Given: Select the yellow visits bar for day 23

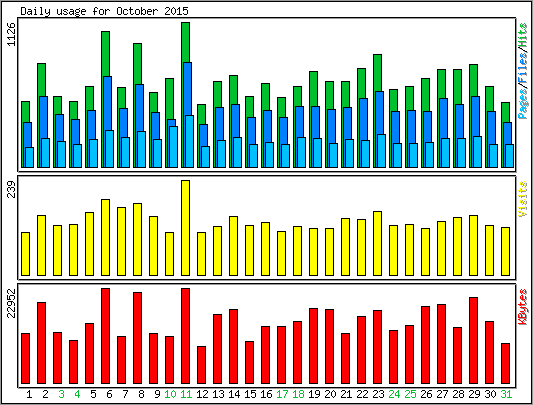Looking at the screenshot, I should pyautogui.click(x=377, y=243).
